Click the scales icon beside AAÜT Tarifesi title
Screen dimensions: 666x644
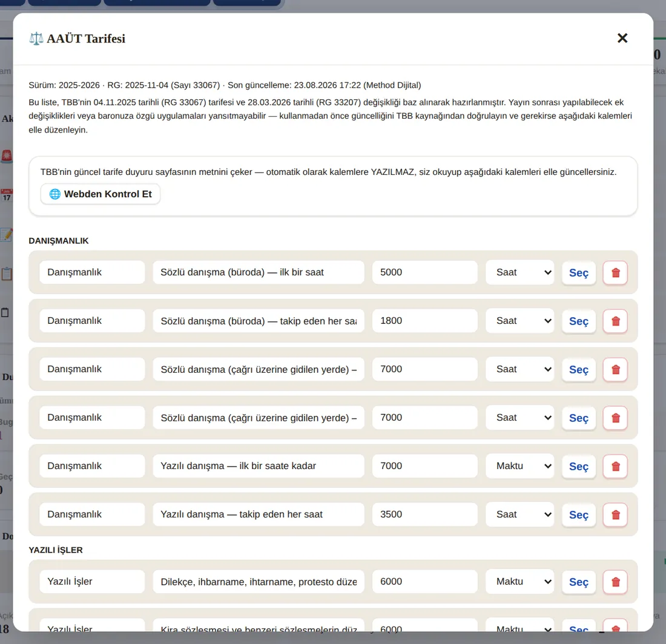pyautogui.click(x=36, y=39)
